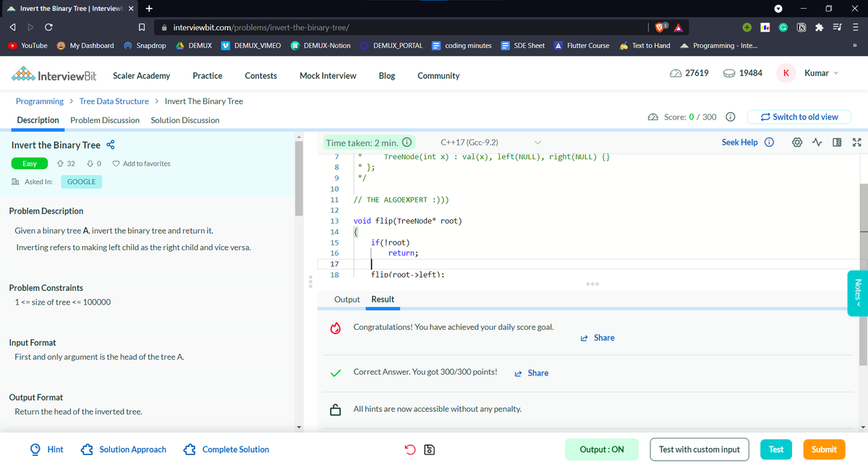868x466 pixels.
Task: Switch to the Problem Discussion tab
Action: click(x=105, y=120)
